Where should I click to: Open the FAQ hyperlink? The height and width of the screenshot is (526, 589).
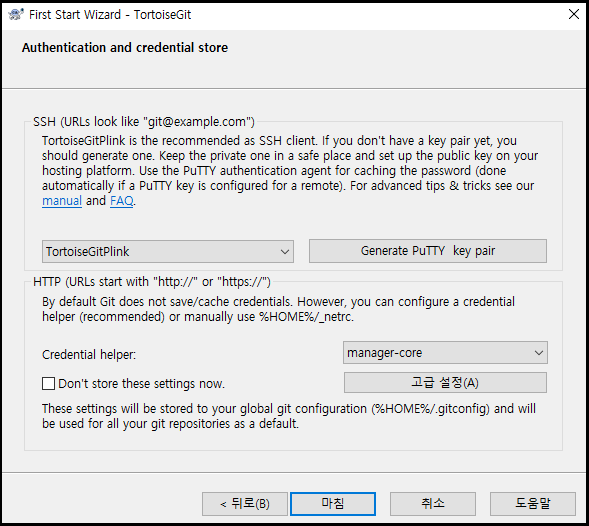point(121,201)
